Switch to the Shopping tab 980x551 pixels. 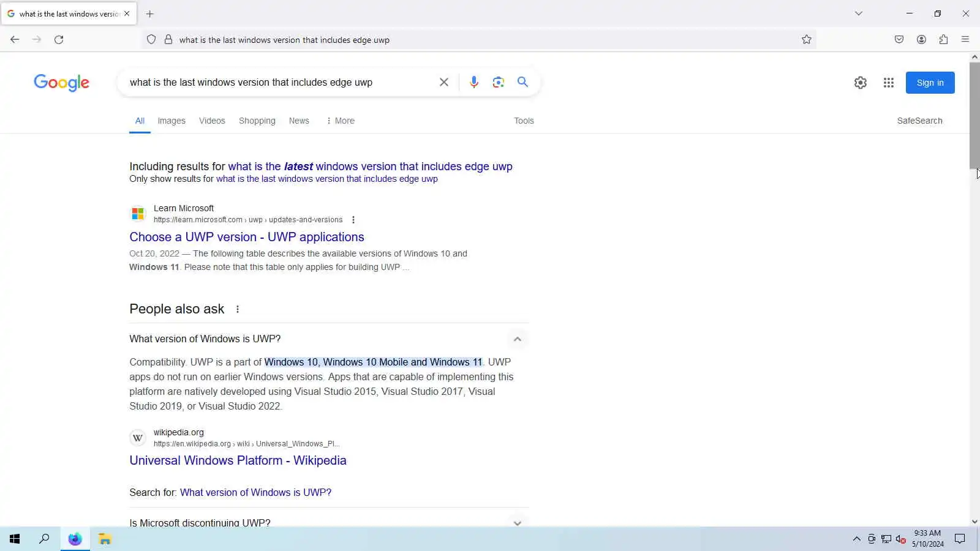[x=257, y=121]
